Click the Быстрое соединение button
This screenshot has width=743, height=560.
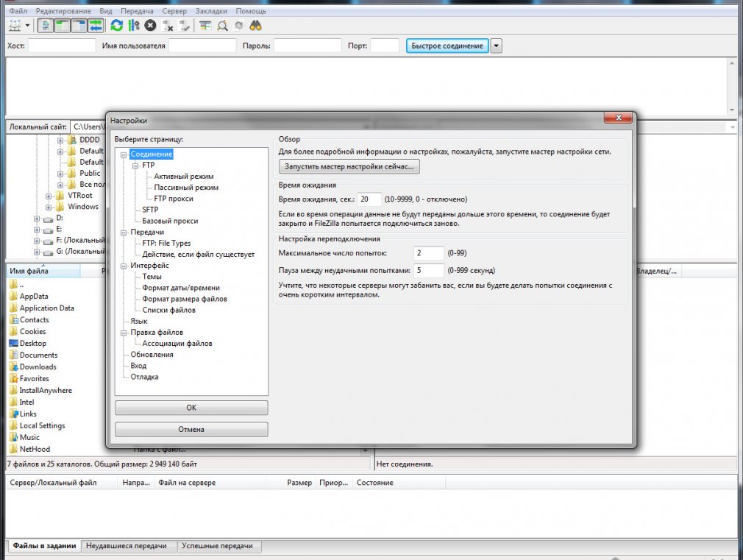447,46
